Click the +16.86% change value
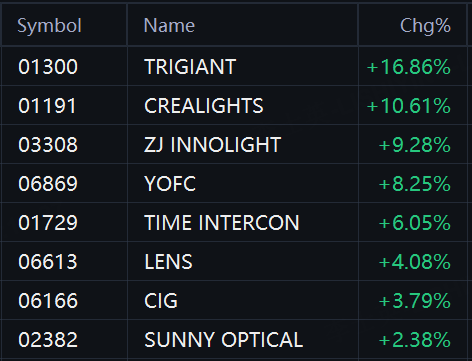 [x=409, y=67]
